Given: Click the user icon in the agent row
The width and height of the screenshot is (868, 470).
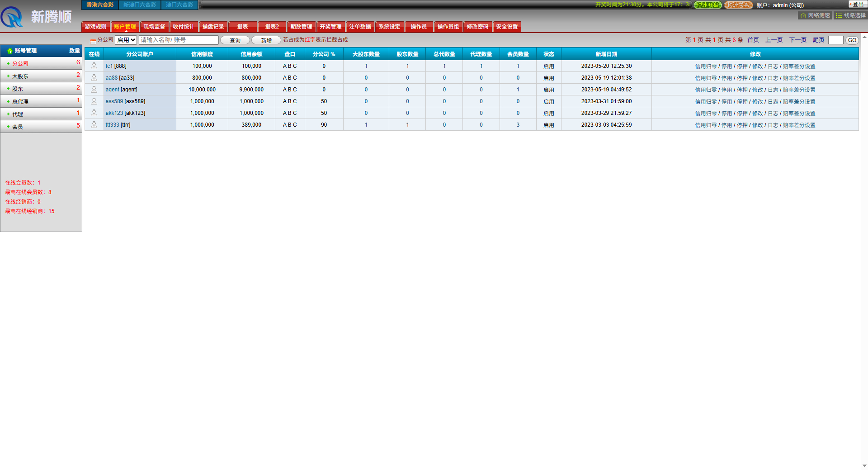Looking at the screenshot, I should click(x=94, y=90).
